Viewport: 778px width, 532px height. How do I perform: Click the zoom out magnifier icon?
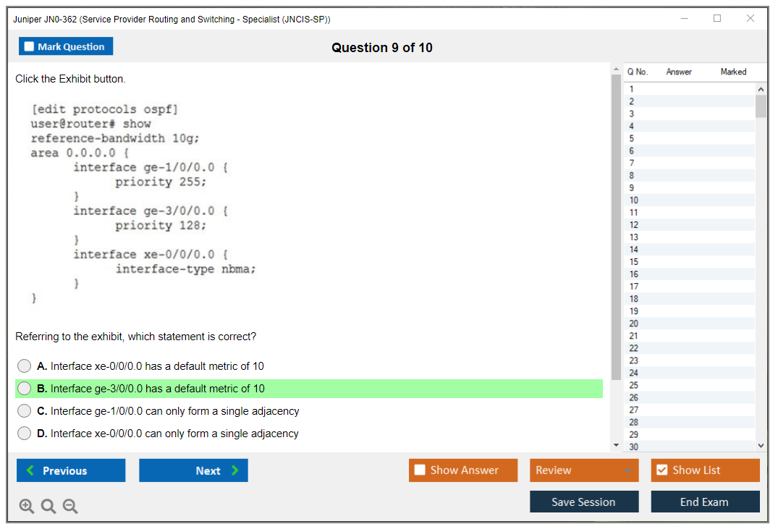pos(70,507)
